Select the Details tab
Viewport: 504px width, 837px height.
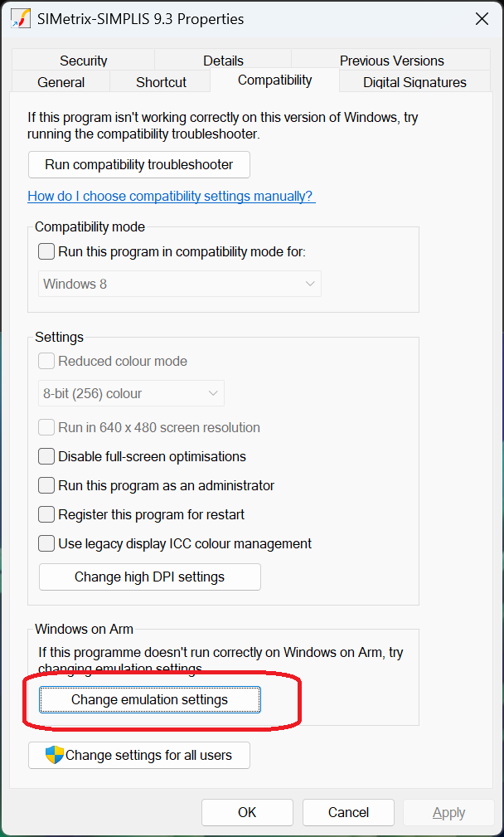click(223, 61)
